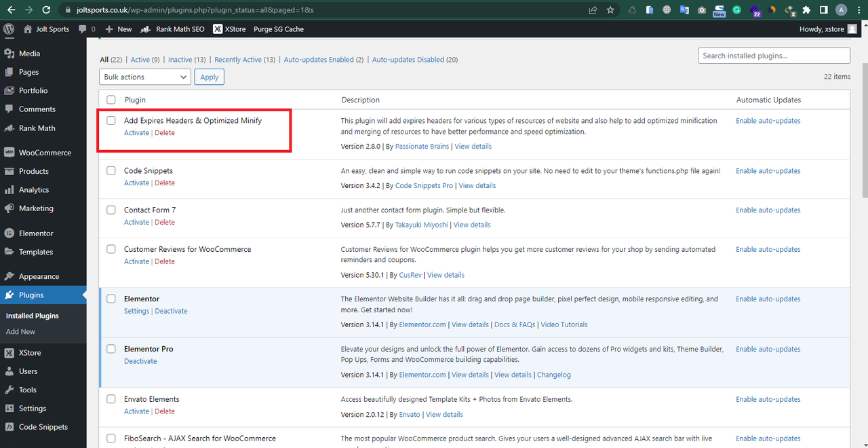
Task: View details of Contact Form 7
Action: [x=472, y=225]
